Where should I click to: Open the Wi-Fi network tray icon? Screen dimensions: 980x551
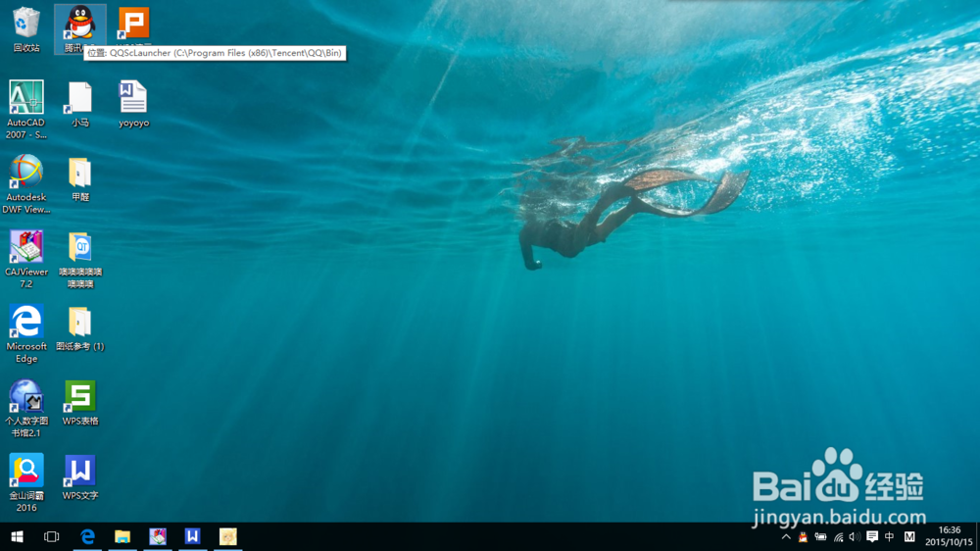point(838,536)
